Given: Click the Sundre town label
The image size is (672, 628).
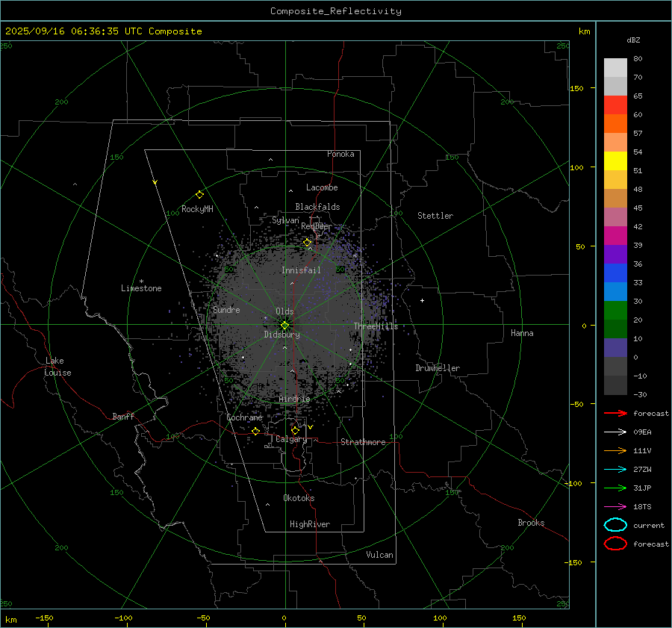Looking at the screenshot, I should pos(226,309).
